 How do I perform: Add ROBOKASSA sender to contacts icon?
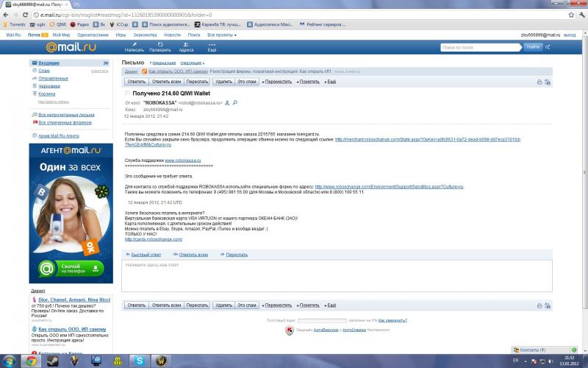pos(227,102)
